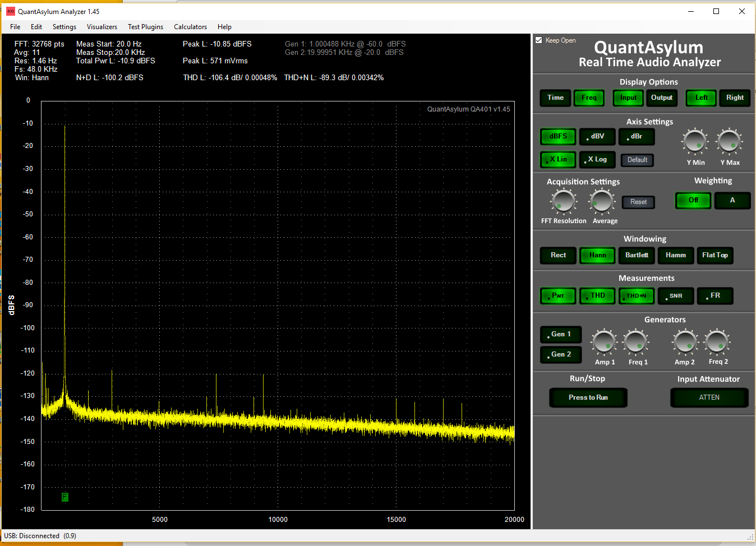Toggle the Pwr measurement
The image size is (756, 546).
coord(558,296)
